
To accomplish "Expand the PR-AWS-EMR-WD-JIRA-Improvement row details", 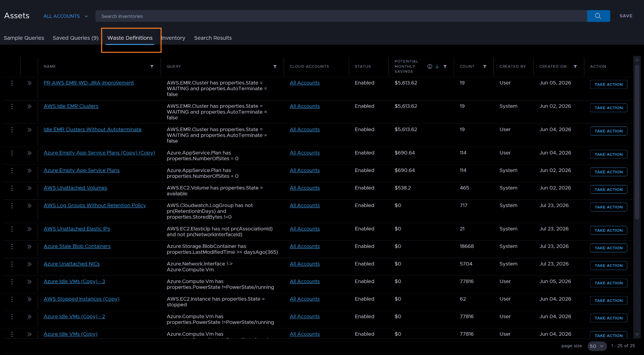I will coord(29,83).
